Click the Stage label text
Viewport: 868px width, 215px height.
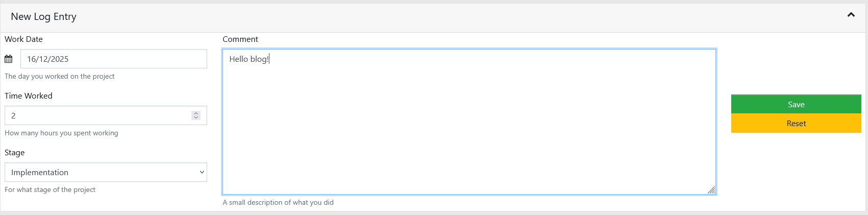point(15,153)
